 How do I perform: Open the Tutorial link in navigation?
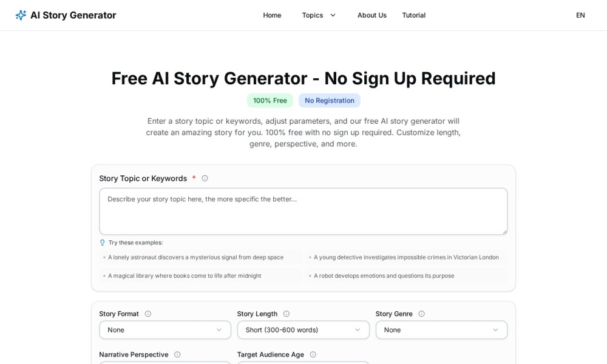[x=413, y=15]
